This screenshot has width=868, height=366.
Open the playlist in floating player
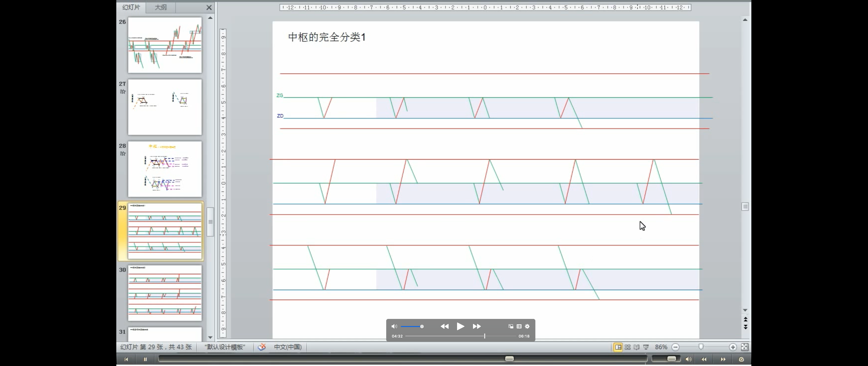[x=519, y=326]
